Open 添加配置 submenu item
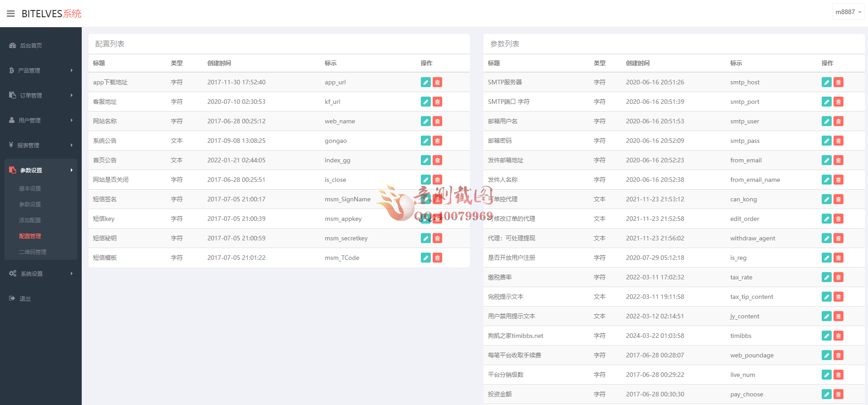 (30, 220)
